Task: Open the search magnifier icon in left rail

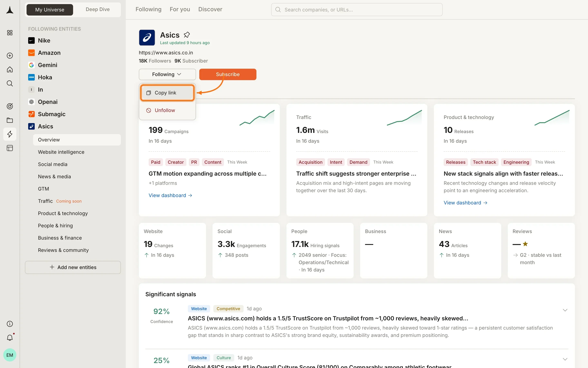Action: (x=10, y=83)
